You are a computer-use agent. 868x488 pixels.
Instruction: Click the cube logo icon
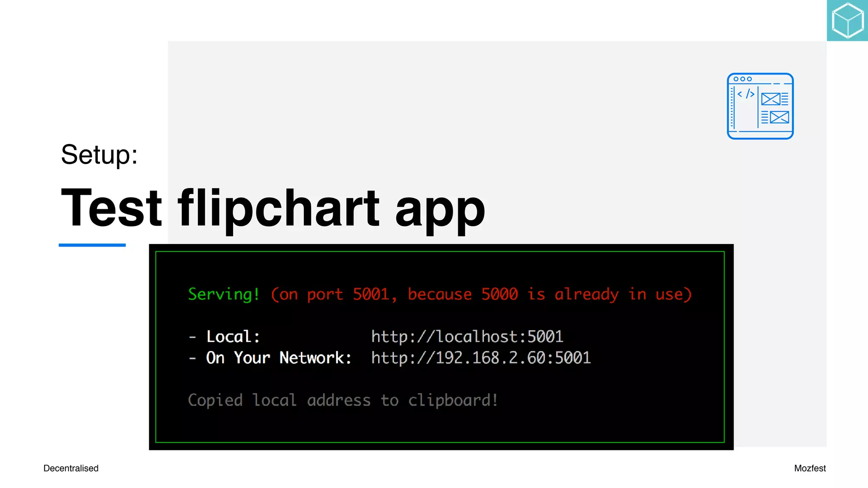(847, 20)
